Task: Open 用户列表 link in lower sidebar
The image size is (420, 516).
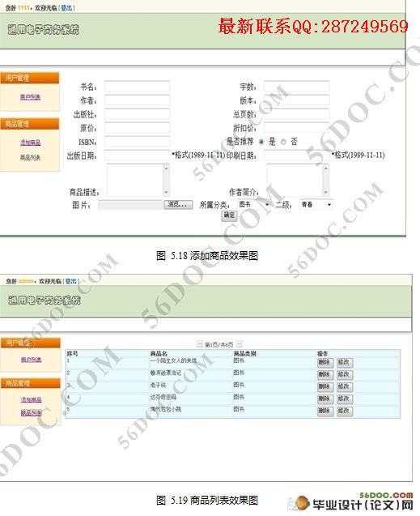Action: coord(32,360)
